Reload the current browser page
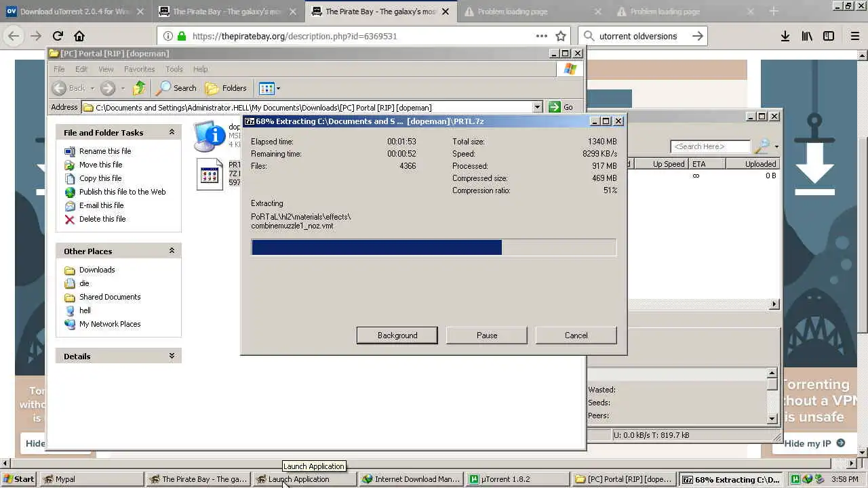Image resolution: width=868 pixels, height=488 pixels. pyautogui.click(x=58, y=37)
